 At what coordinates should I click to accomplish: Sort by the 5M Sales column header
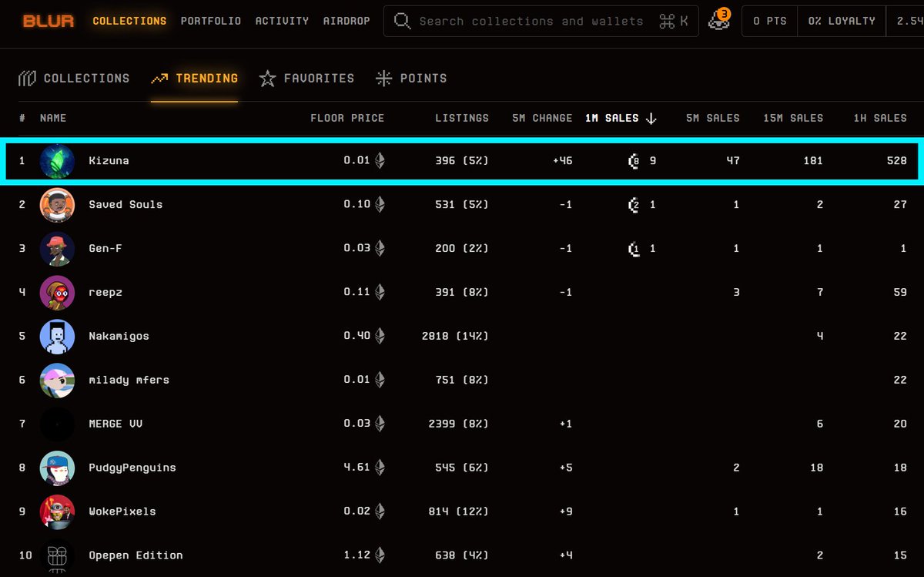point(713,118)
